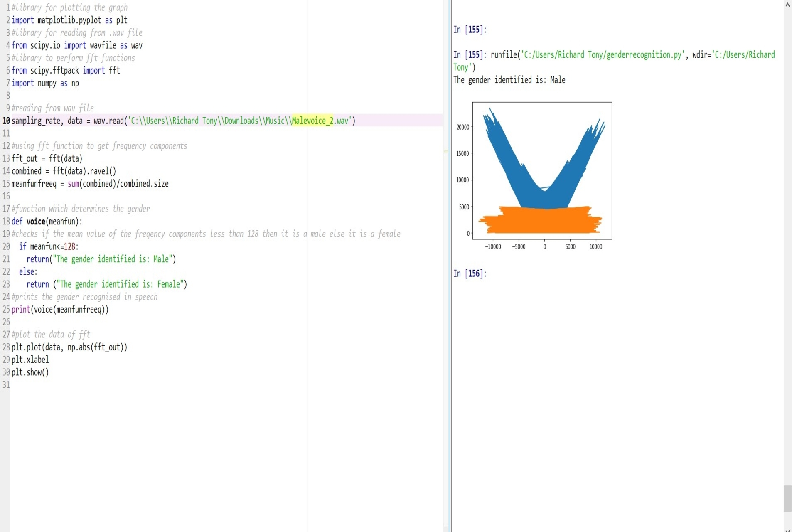Click line 13 'fft_out = fft(data)'
The width and height of the screenshot is (792, 532).
(47, 158)
